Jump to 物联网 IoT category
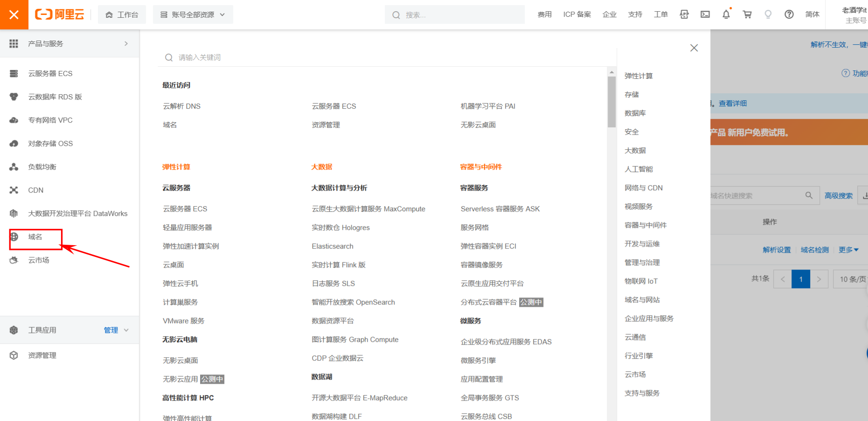The width and height of the screenshot is (868, 421). point(641,281)
